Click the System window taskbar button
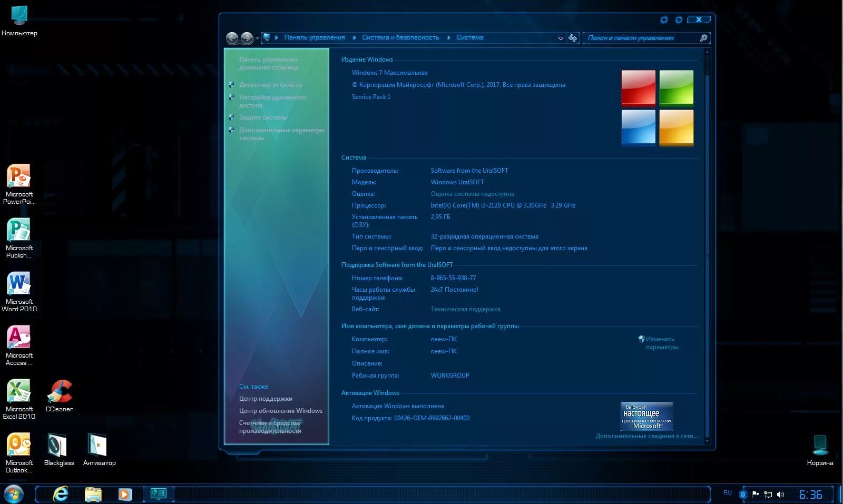843x504 pixels. click(x=158, y=493)
